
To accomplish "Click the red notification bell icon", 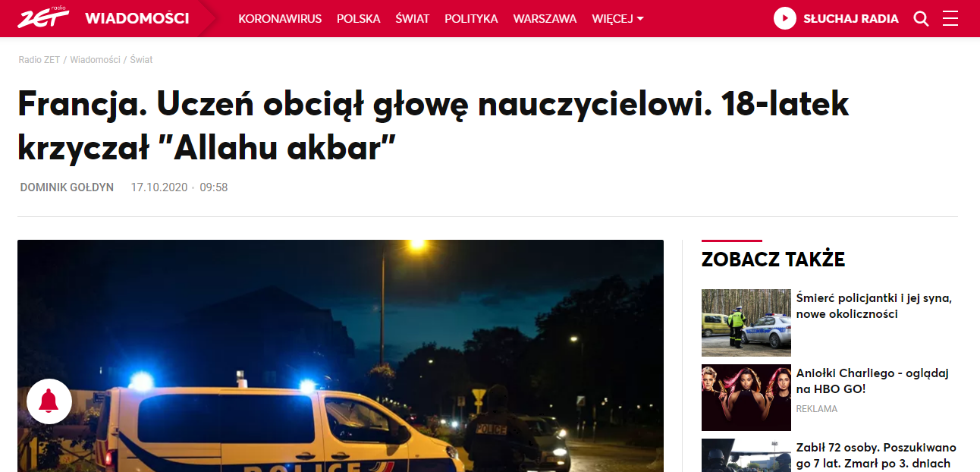I will [x=49, y=401].
